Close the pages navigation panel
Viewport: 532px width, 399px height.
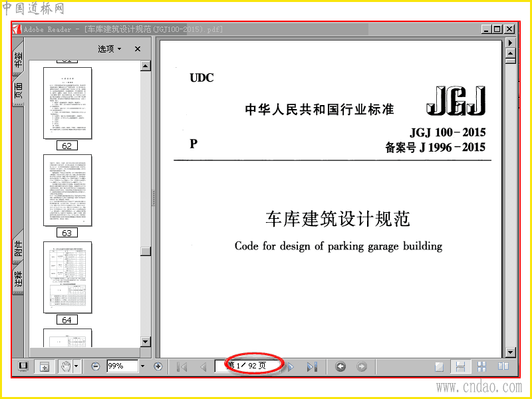(138, 49)
